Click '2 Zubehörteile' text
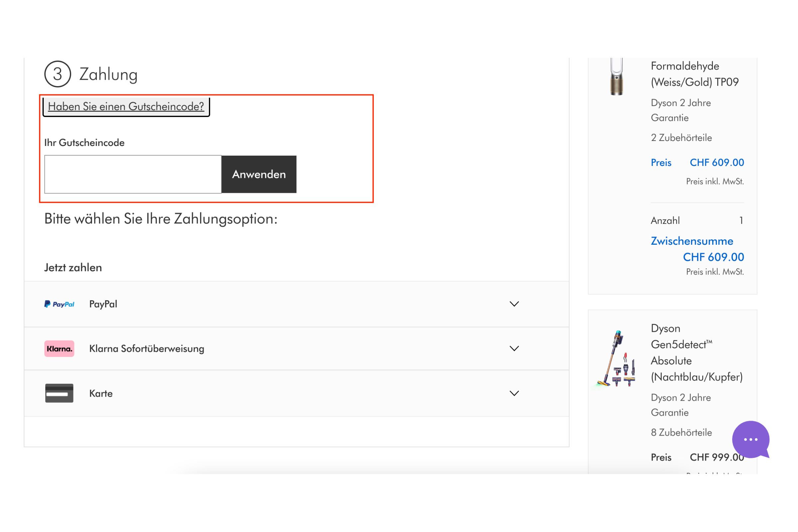 [681, 138]
